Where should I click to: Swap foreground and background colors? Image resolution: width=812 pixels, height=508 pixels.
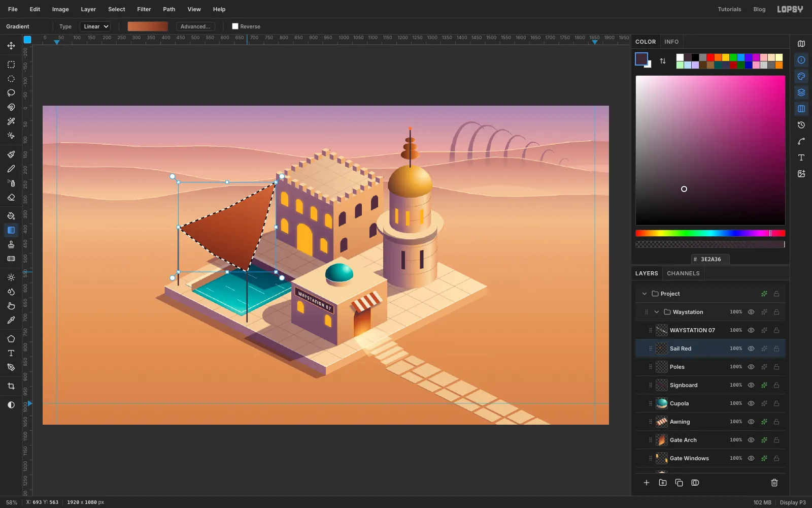coord(663,61)
